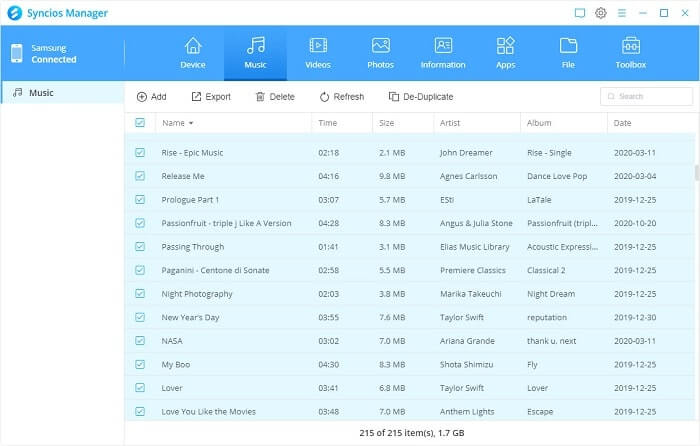Viewport: 700px width, 446px height.
Task: Click the '215 of 215 item(s), 1.7 GB' status text
Action: (x=412, y=433)
